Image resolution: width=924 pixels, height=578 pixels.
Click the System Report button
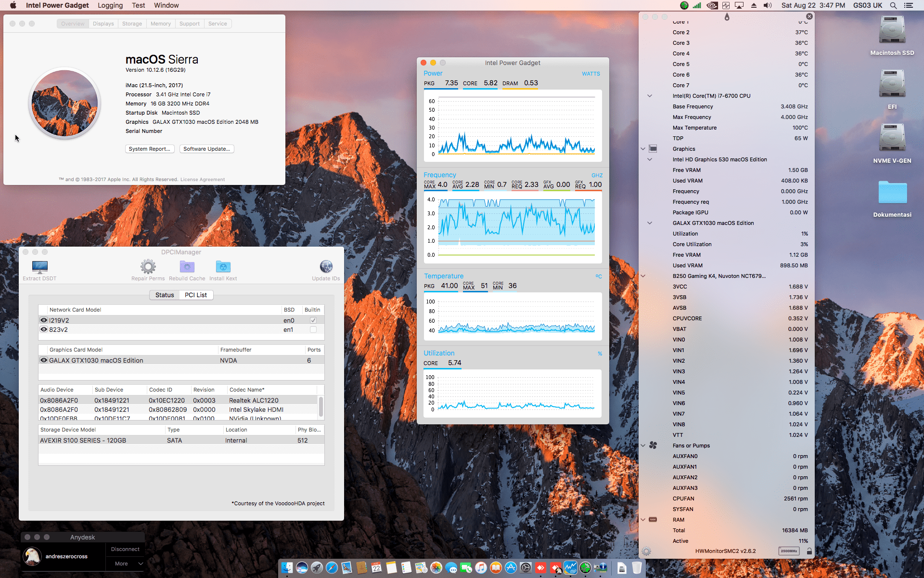(x=149, y=149)
